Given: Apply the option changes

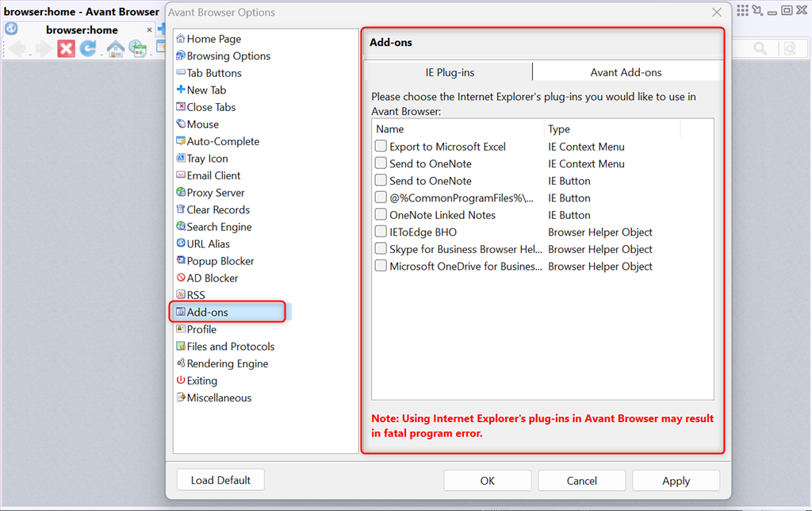Looking at the screenshot, I should (676, 481).
